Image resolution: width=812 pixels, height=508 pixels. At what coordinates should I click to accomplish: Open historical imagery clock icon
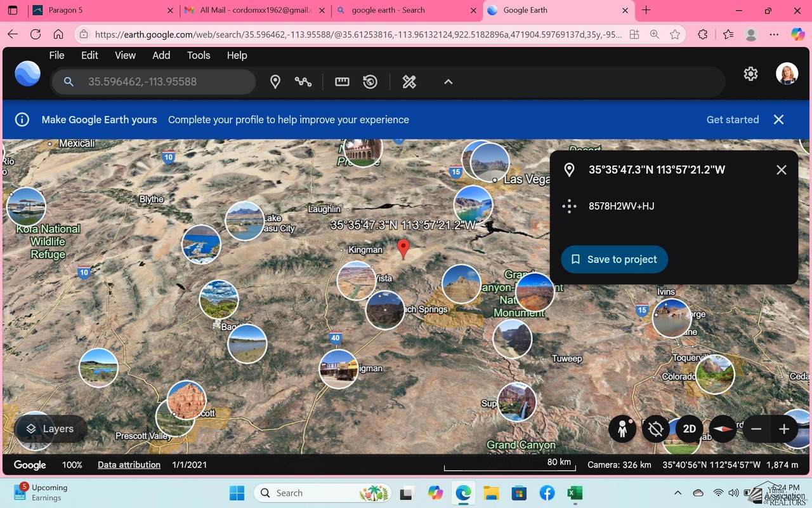370,82
